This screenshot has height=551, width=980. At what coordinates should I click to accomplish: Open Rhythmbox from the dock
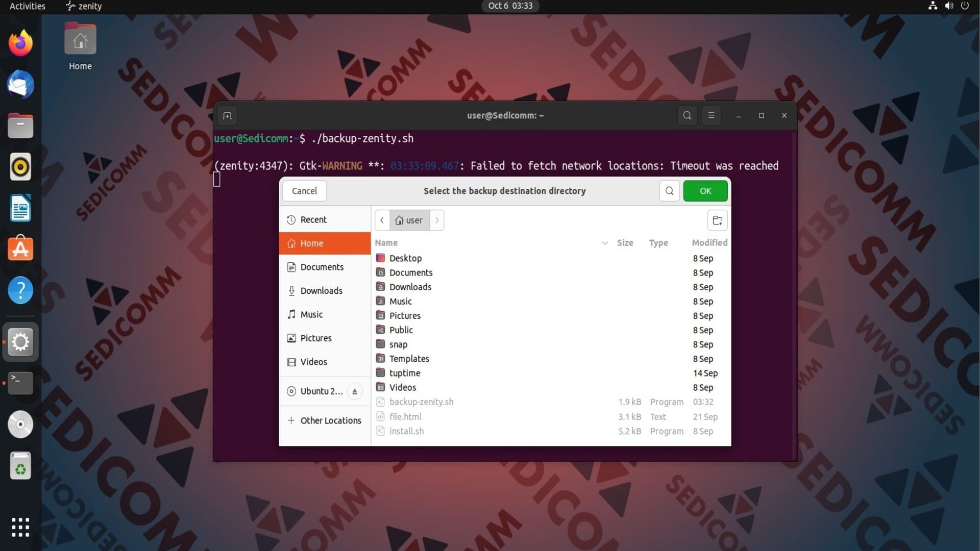click(x=20, y=167)
